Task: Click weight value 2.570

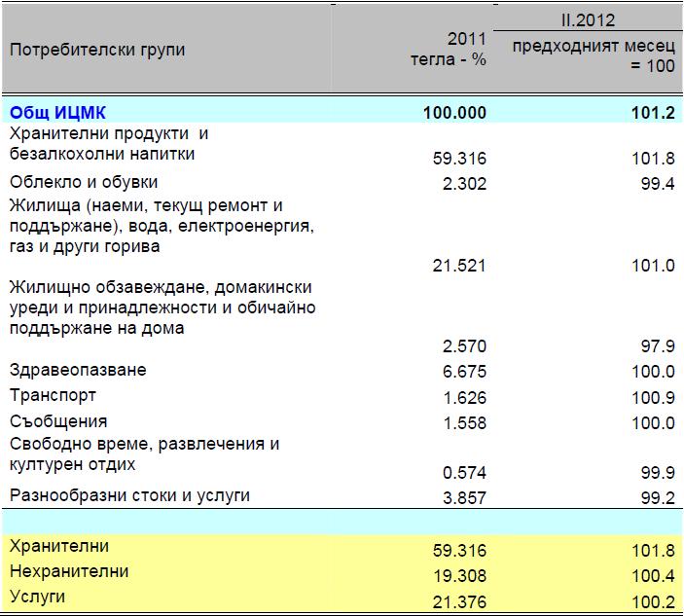Action: click(464, 346)
